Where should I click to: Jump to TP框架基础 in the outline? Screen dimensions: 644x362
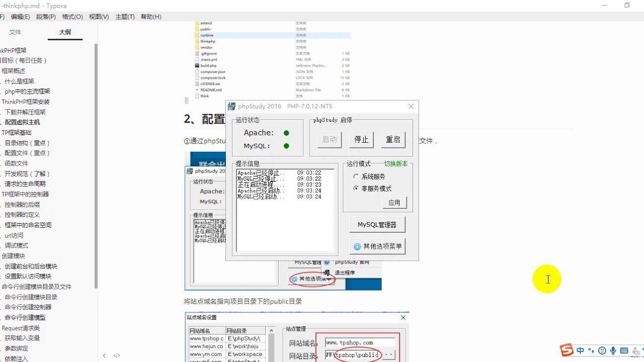point(17,133)
